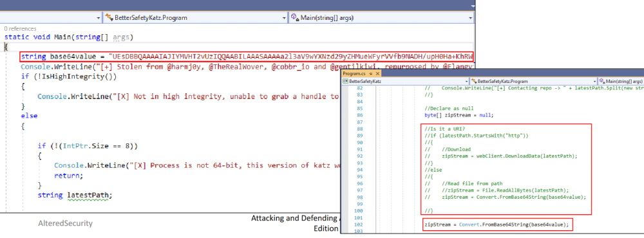
Task: Click the 'Not in high integrity' Console.WriteLine line
Action: tap(189, 96)
